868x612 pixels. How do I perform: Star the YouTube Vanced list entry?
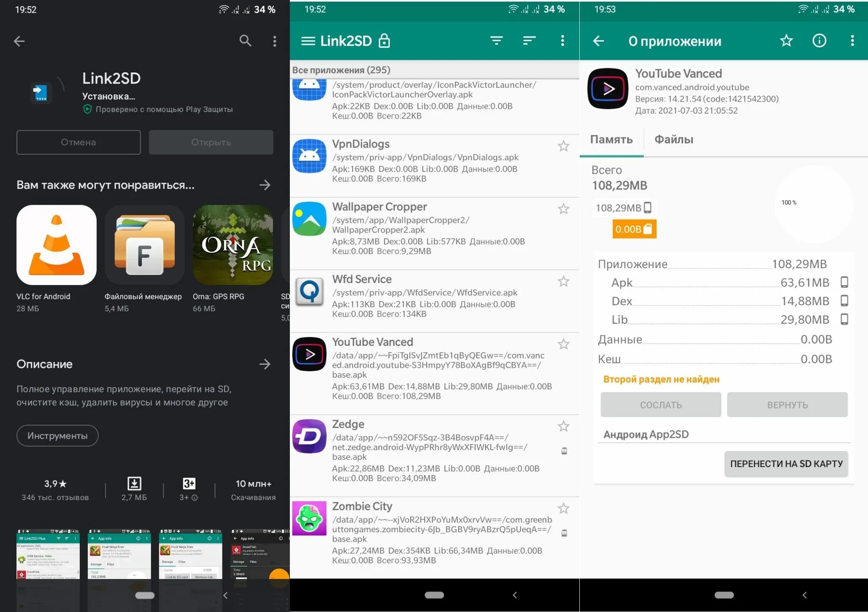pyautogui.click(x=563, y=344)
